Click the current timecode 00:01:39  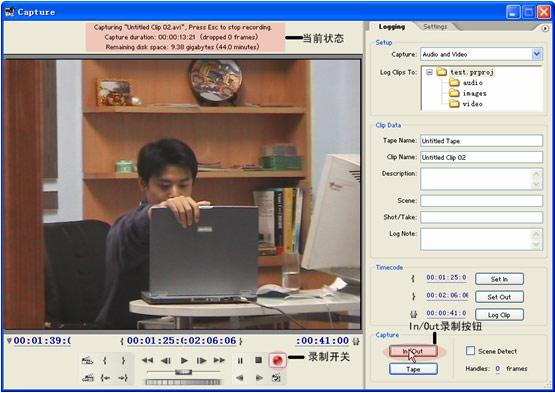42,341
